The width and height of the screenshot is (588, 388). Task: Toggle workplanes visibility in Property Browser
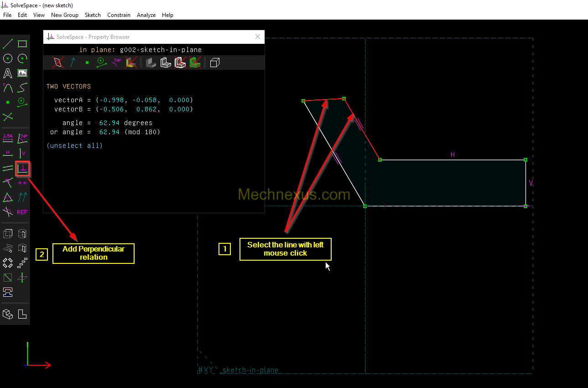pyautogui.click(x=58, y=63)
